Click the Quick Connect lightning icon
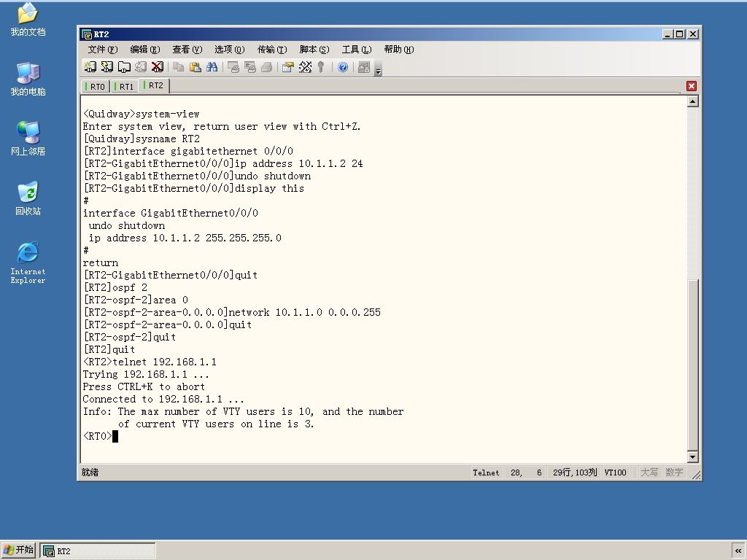747x560 pixels. [x=107, y=67]
